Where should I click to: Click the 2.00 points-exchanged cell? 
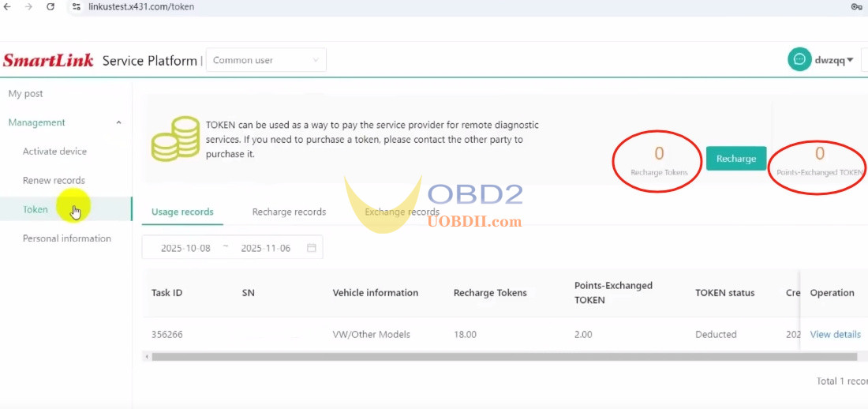point(583,334)
